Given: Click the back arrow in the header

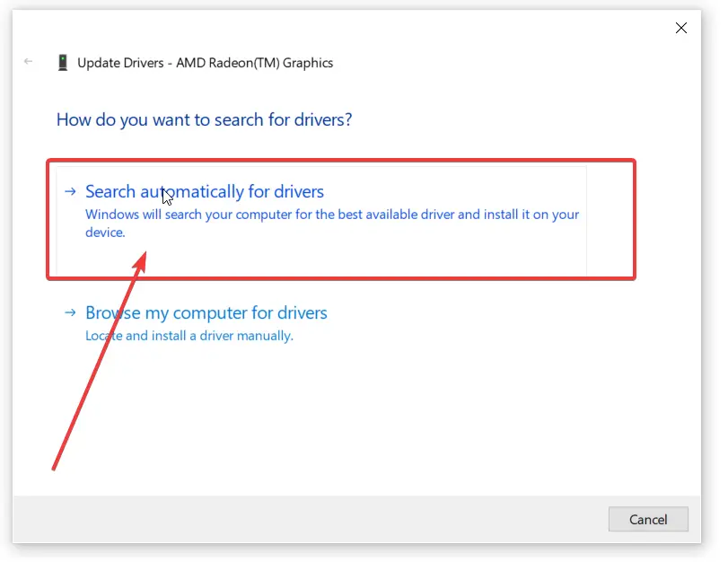Looking at the screenshot, I should coord(29,61).
